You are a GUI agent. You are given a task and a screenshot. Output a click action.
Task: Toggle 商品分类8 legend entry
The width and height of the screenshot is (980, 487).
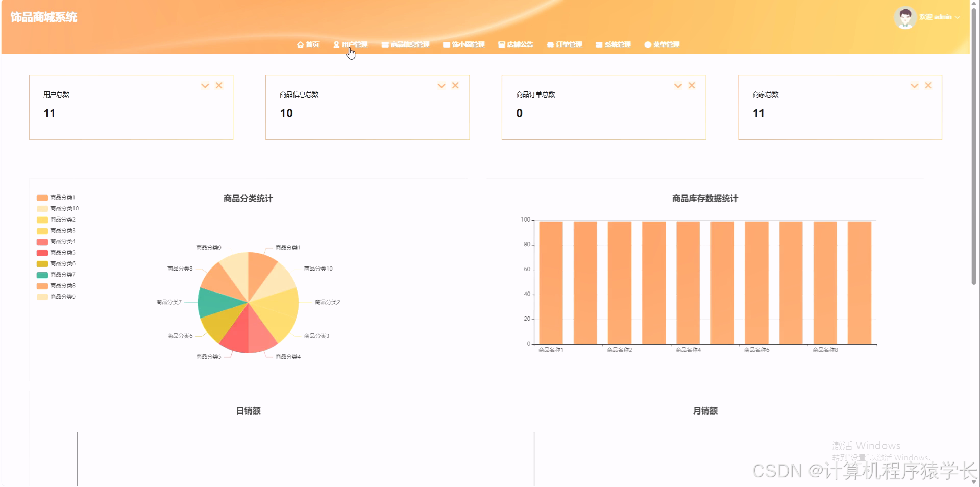click(x=56, y=286)
